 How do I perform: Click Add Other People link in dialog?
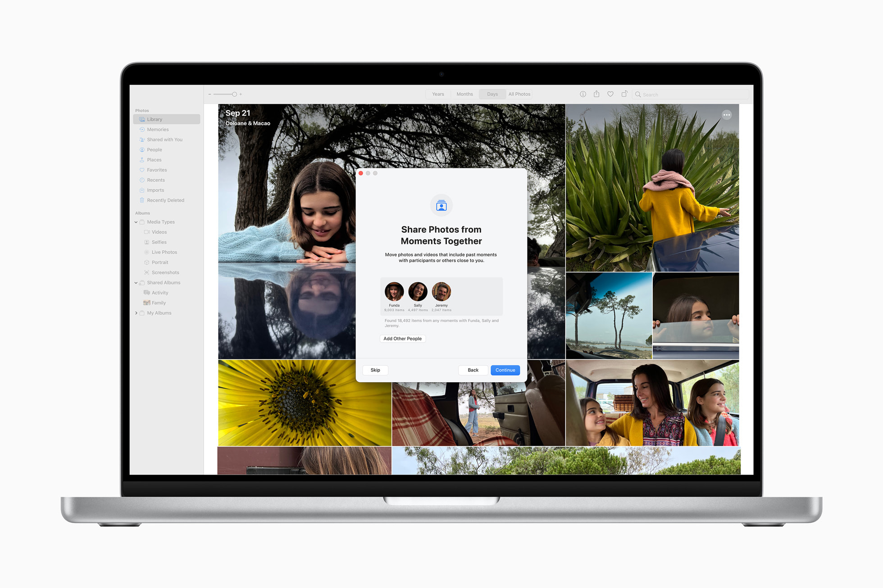402,338
